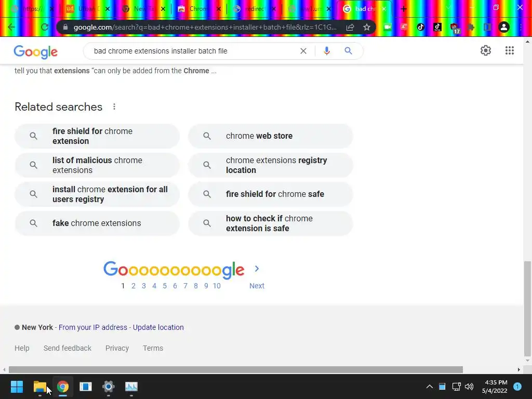View site information via the lock icon
Screen dimensions: 532x399
65,27
